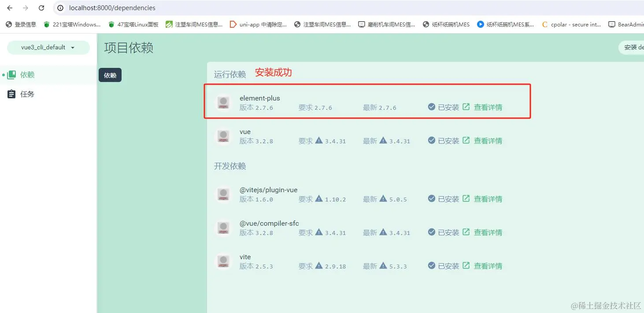Open the 纸杯纸碗机MES系 bookmark with blue play icon
Screen dimensions: 644x313
point(506,25)
